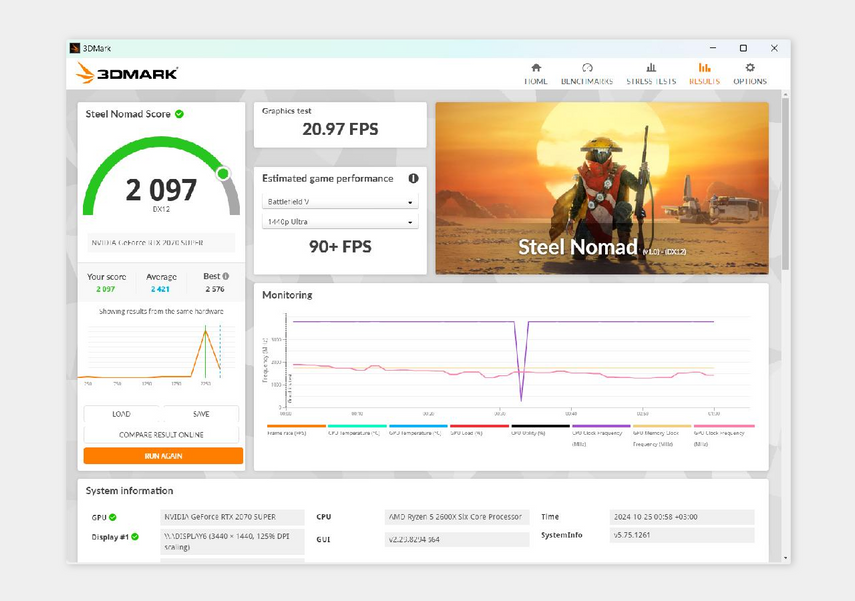Click the GUI version value field
The image size is (855, 601).
(x=457, y=539)
